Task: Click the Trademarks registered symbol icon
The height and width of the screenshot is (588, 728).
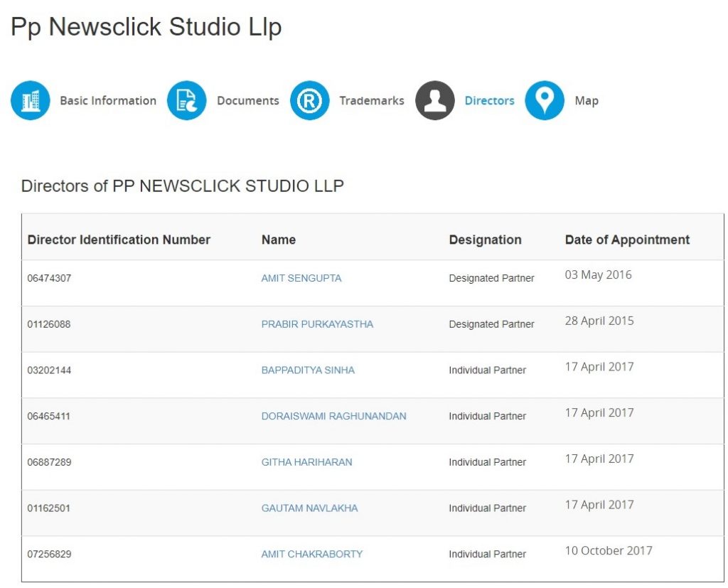Action: [309, 101]
